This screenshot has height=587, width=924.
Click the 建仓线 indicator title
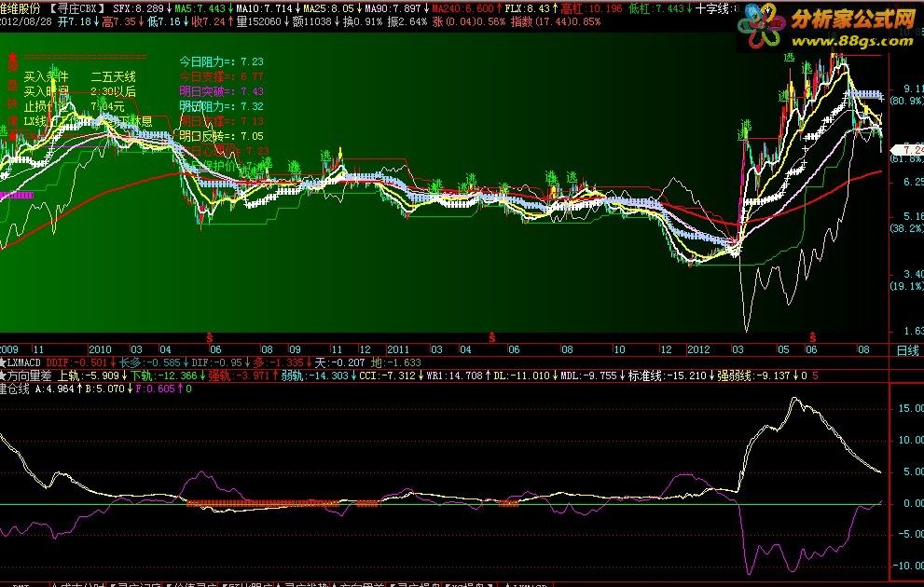(14, 389)
